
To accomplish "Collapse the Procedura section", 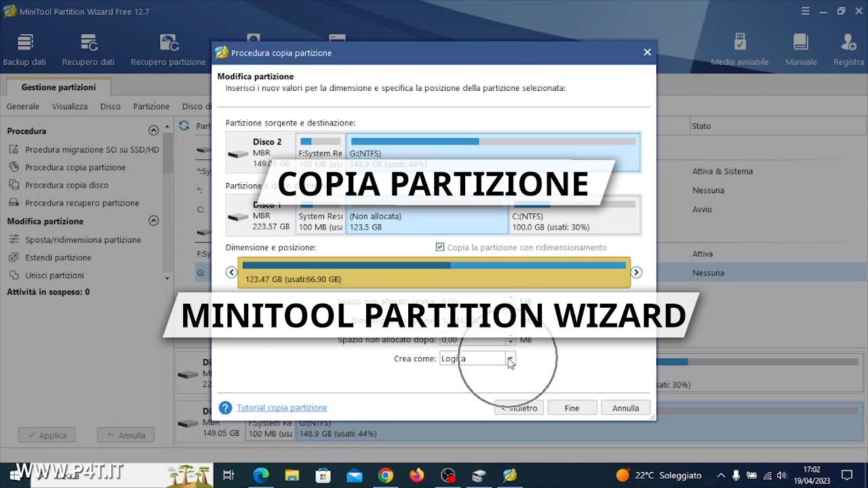I will (x=154, y=131).
